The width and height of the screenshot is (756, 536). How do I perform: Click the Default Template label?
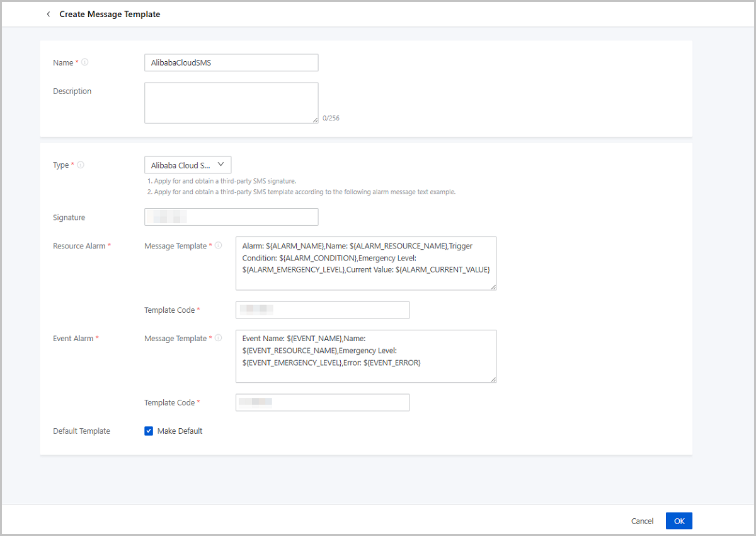pos(81,431)
